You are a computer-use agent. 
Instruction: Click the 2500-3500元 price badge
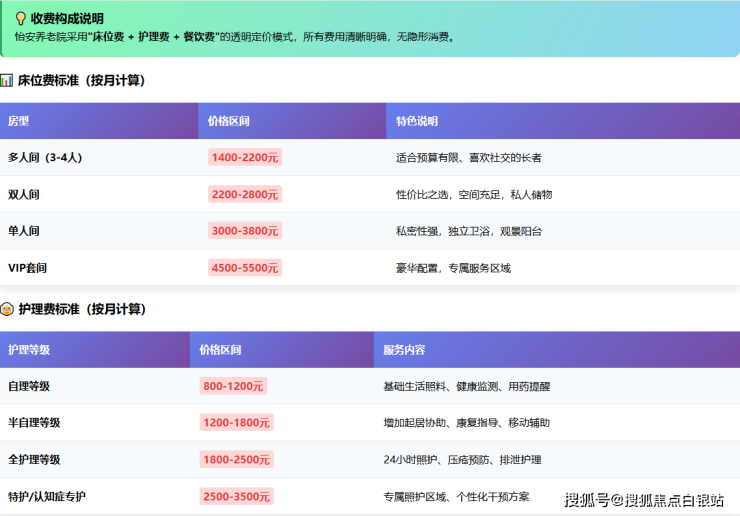click(237, 496)
